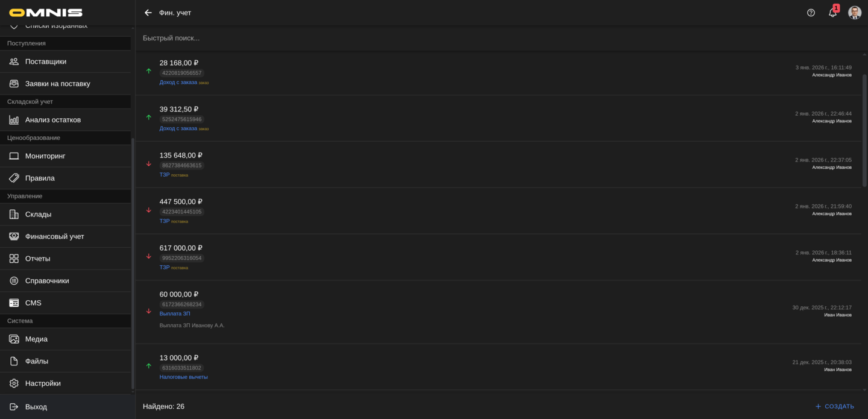The image size is (868, 419).
Task: Open the user profile avatar
Action: click(x=854, y=13)
